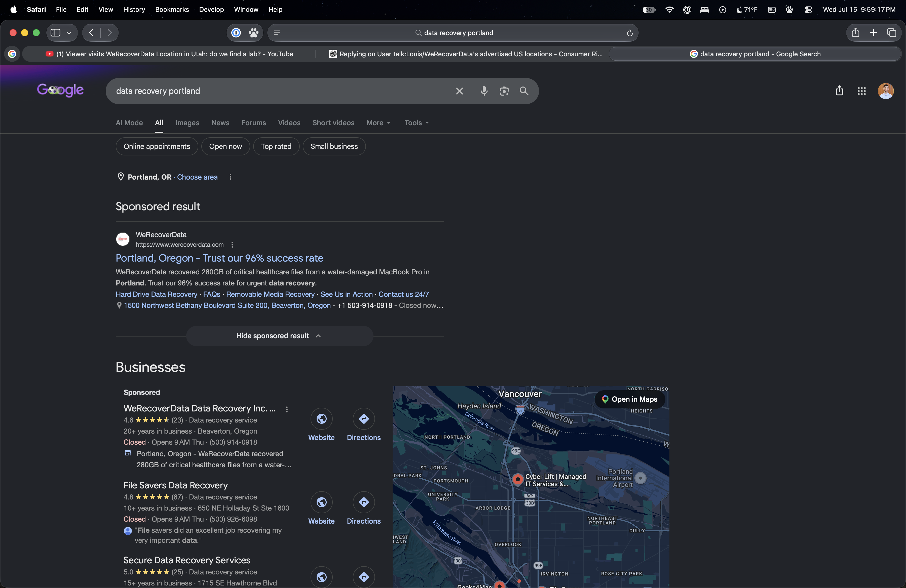Open the Beaverton address link

(x=227, y=305)
